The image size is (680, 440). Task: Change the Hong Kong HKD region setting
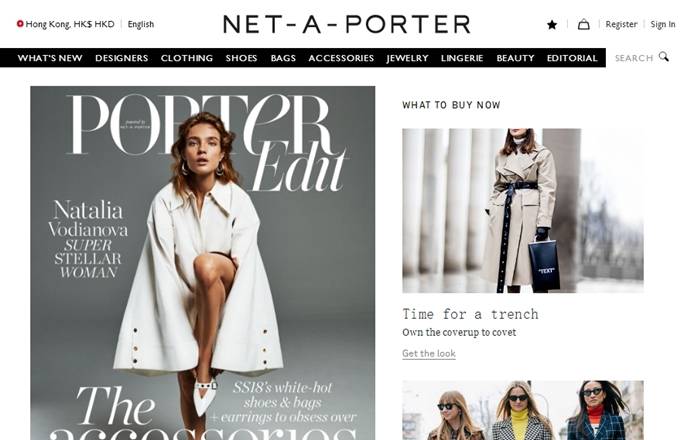(x=70, y=24)
